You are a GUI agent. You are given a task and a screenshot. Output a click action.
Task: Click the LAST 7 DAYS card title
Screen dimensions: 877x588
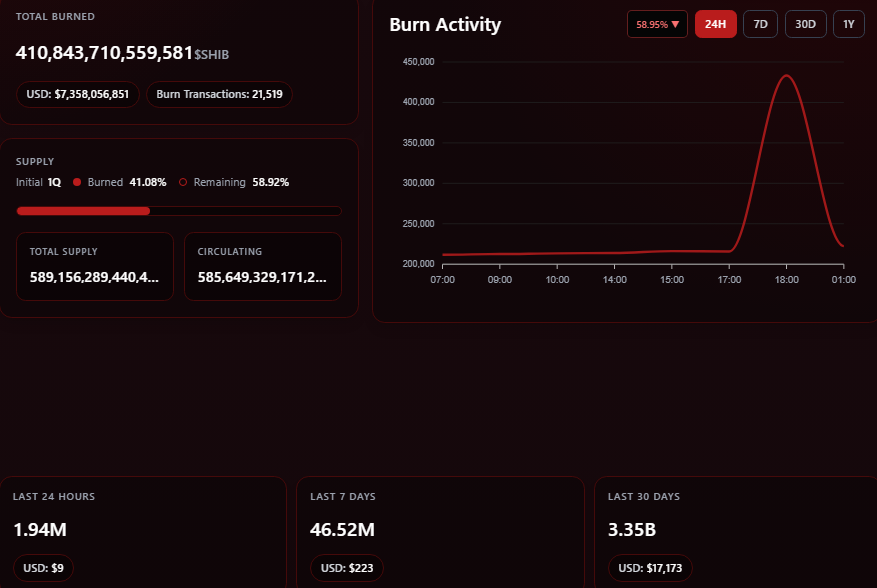pos(343,497)
